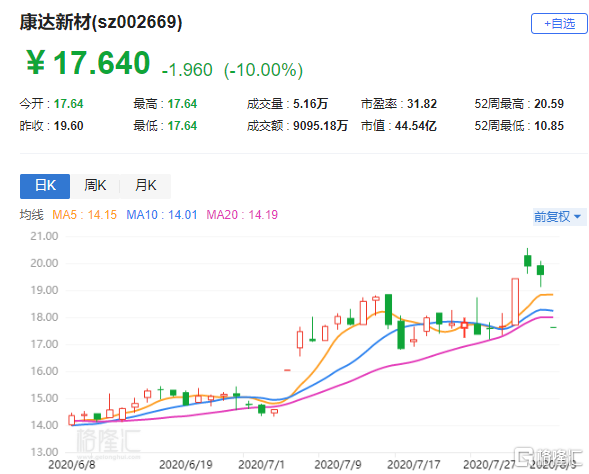Click the 昨收 value 19.60

68,126
